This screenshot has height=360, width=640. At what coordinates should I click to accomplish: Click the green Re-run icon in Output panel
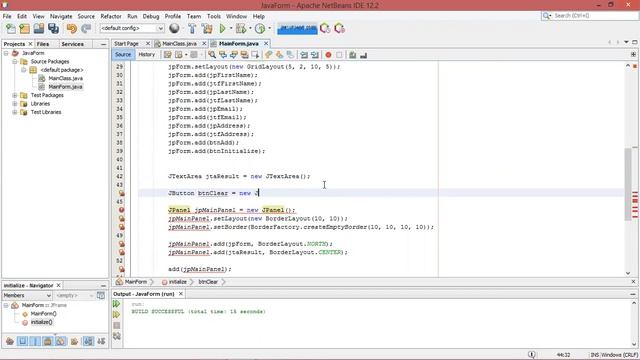(x=116, y=304)
